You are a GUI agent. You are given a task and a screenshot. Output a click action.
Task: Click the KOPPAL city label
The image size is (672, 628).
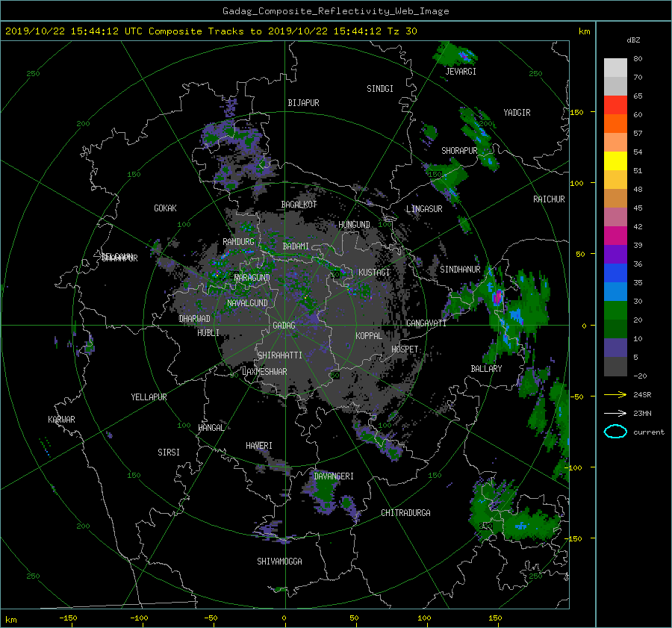(369, 336)
